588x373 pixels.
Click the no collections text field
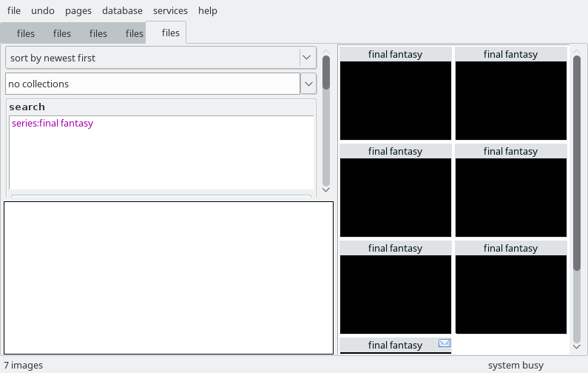click(152, 84)
